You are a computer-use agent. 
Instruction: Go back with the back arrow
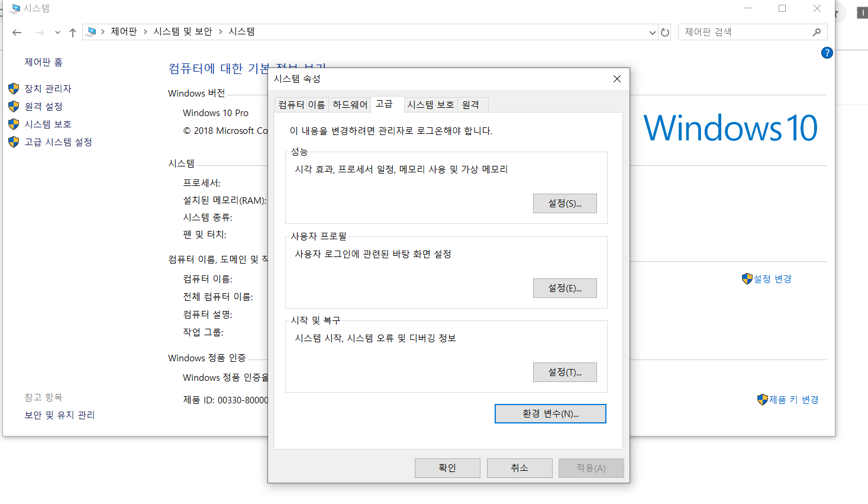pos(17,33)
